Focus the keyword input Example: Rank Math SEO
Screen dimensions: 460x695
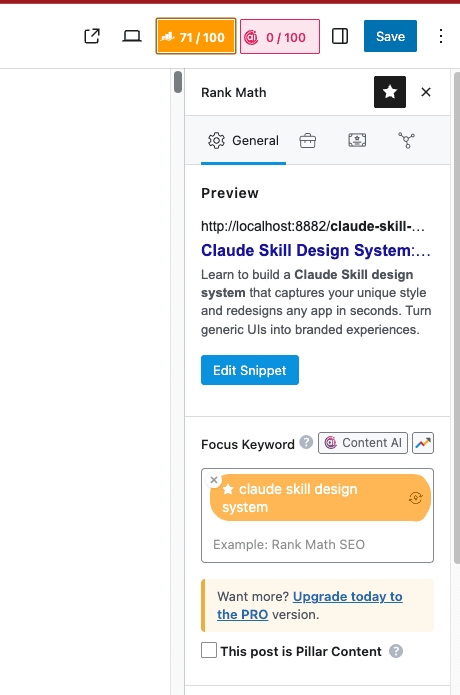pyautogui.click(x=317, y=544)
